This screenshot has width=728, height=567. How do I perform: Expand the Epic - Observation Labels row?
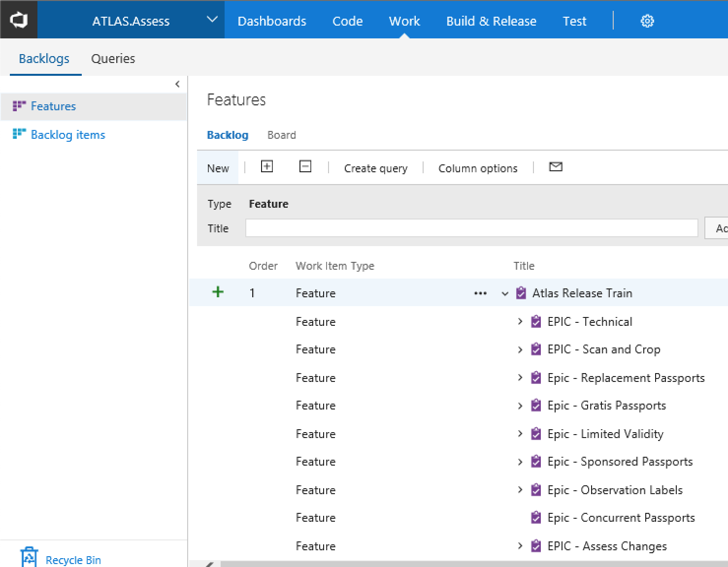(x=520, y=489)
